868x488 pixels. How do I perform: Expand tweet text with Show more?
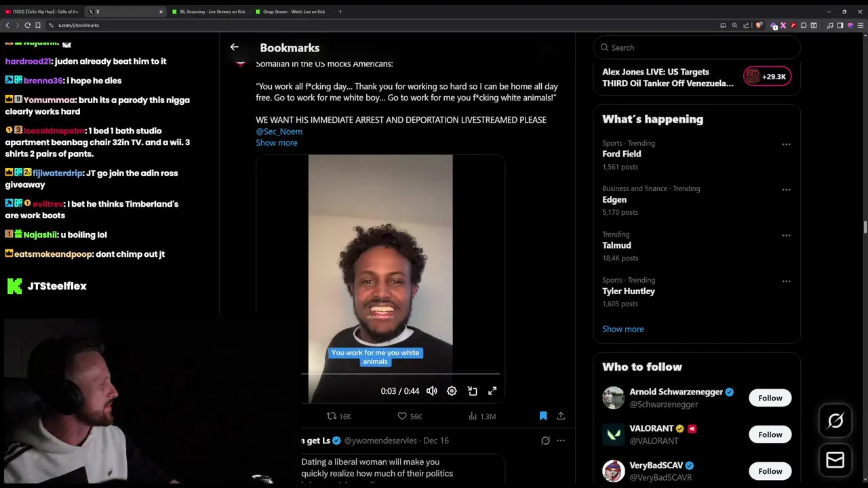pyautogui.click(x=277, y=142)
